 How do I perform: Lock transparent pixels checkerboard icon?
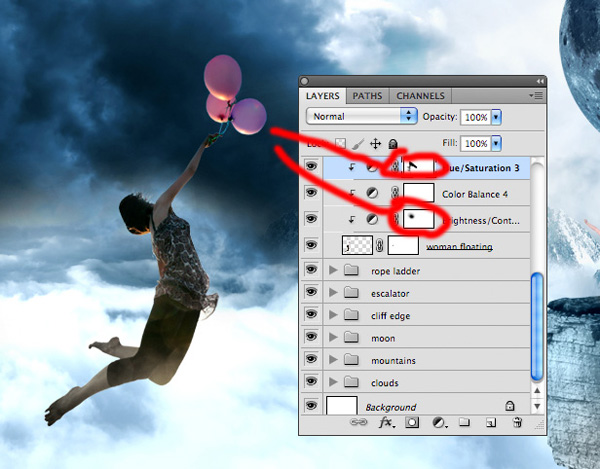pos(340,143)
